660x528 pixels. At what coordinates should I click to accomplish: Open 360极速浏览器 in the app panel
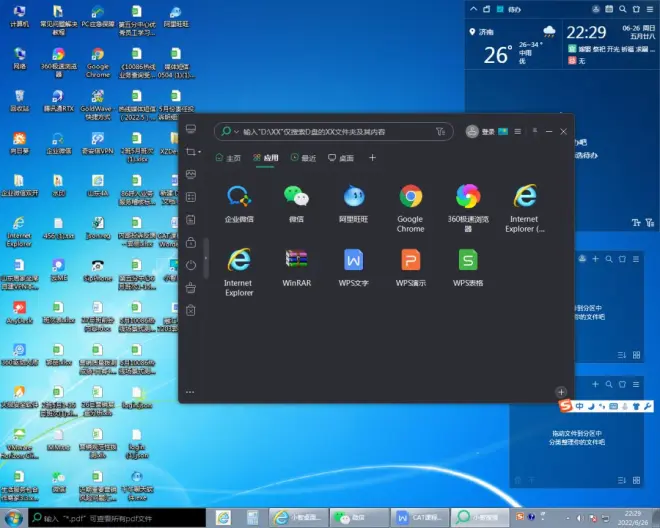(x=467, y=197)
